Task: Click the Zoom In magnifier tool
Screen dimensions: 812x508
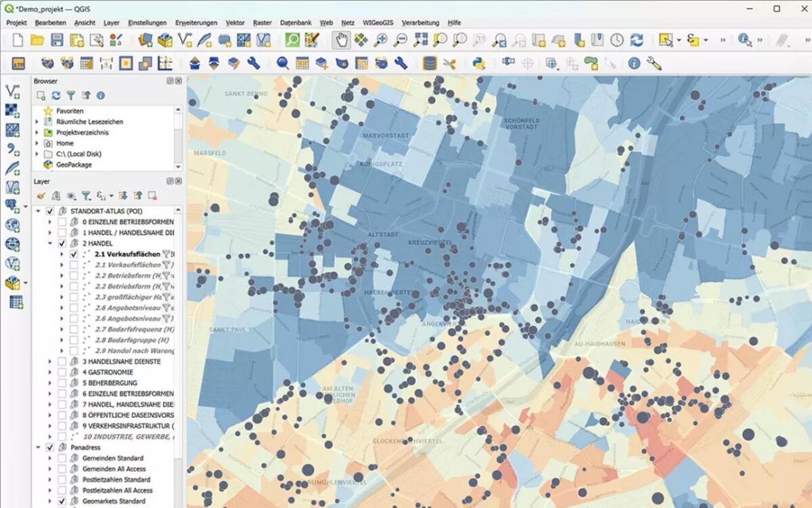Action: (381, 40)
